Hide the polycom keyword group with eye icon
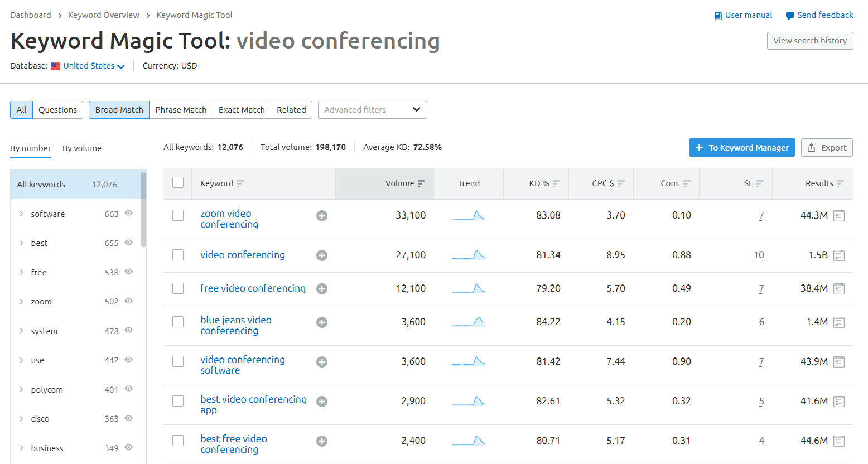This screenshot has height=464, width=868. [x=128, y=389]
